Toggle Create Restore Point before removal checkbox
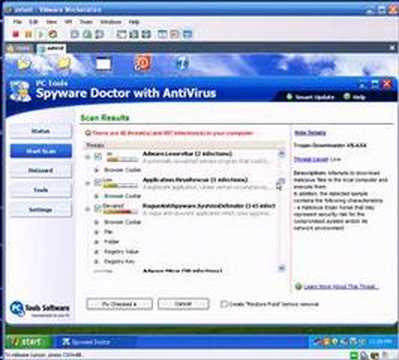This screenshot has height=360, width=399. pos(224,304)
